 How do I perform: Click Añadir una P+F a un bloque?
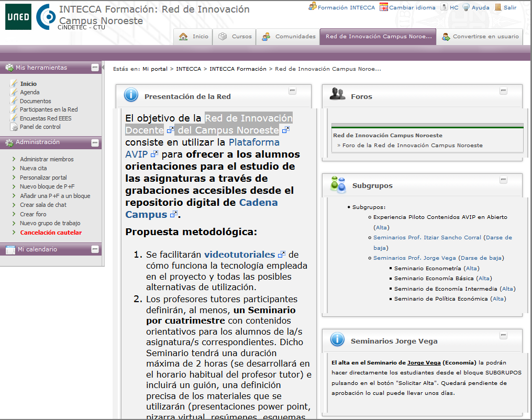pyautogui.click(x=55, y=196)
